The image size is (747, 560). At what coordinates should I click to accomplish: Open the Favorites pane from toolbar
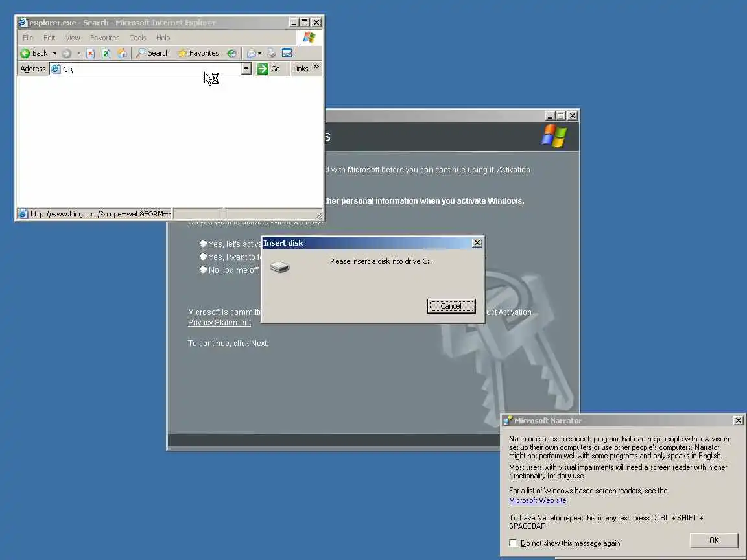198,53
